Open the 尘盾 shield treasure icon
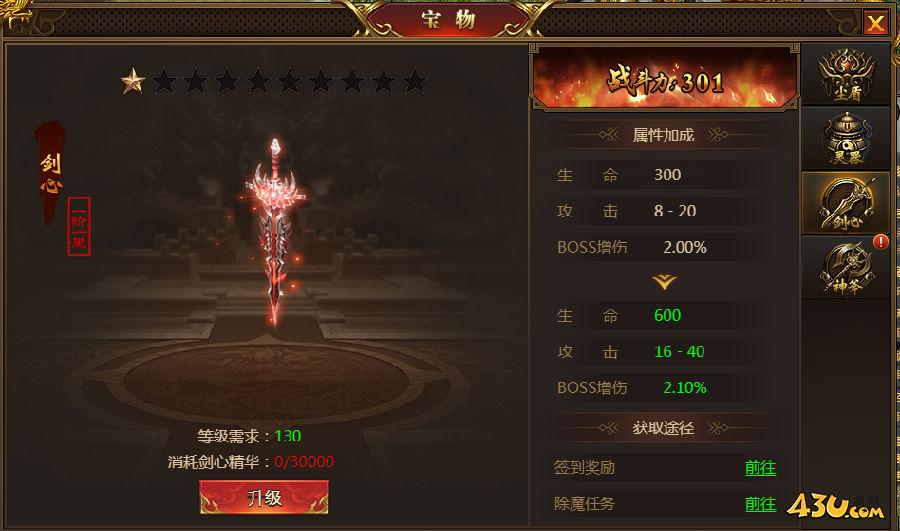This screenshot has width=900, height=531. (x=845, y=75)
